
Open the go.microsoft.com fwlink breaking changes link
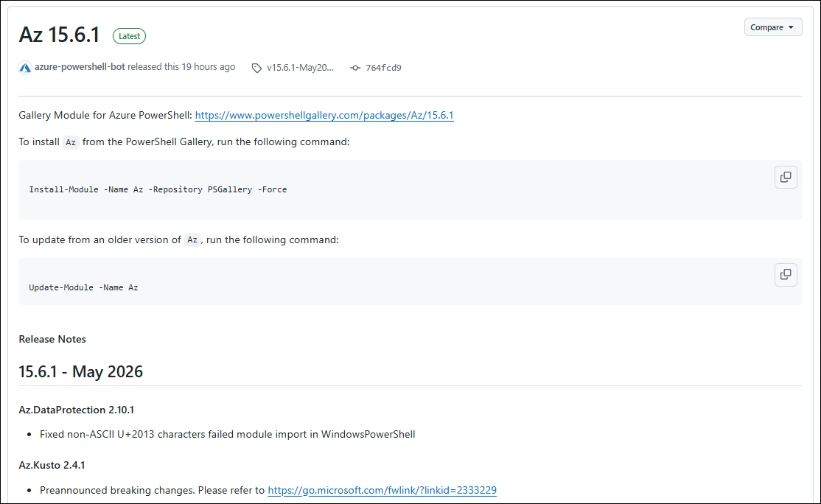[x=382, y=491]
